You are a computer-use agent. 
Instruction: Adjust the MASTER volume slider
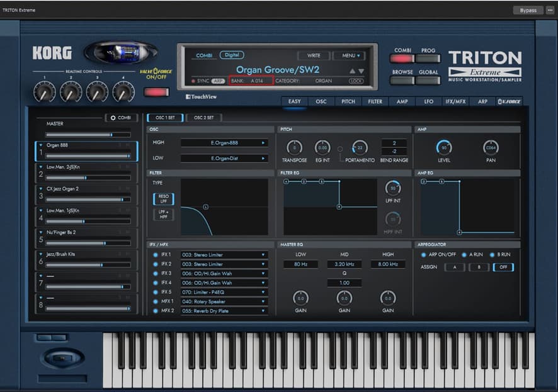[x=88, y=135]
